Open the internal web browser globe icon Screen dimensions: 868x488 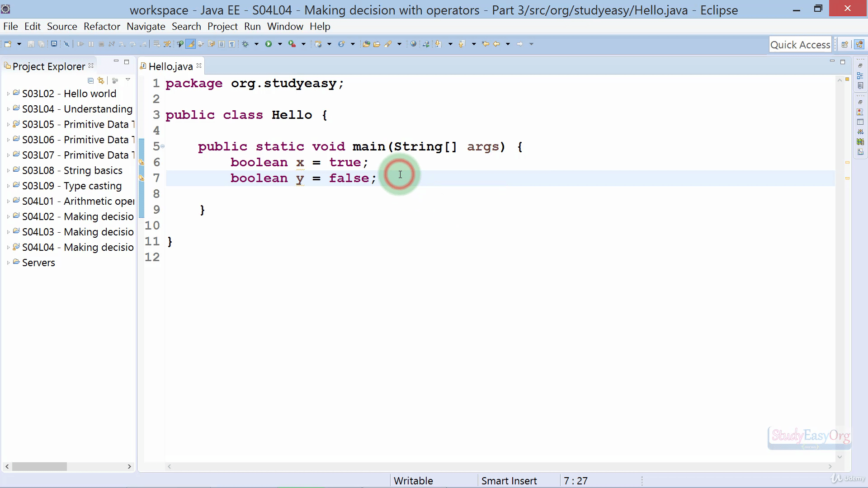click(x=413, y=44)
